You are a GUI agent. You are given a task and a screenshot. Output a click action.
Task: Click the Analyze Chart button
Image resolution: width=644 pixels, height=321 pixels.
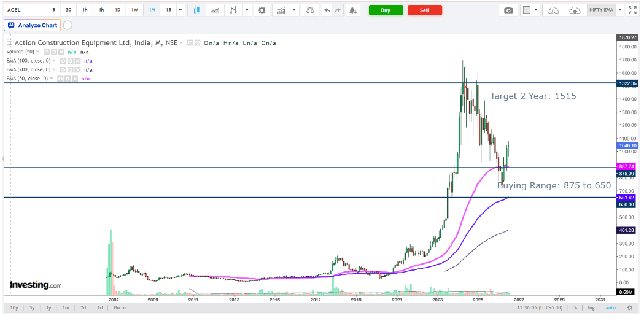pyautogui.click(x=33, y=25)
